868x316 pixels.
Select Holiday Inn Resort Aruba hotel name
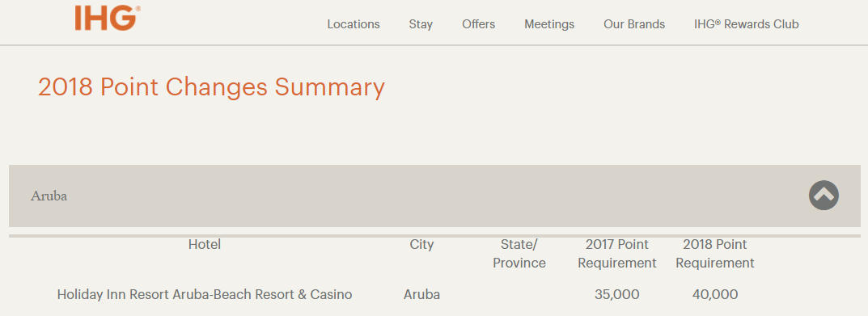pos(205,294)
